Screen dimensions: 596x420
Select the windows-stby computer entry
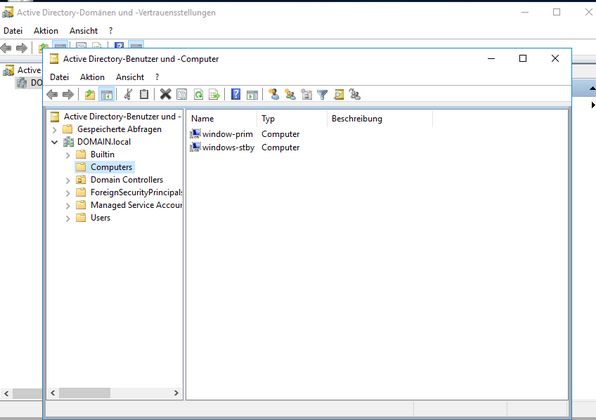coord(222,147)
